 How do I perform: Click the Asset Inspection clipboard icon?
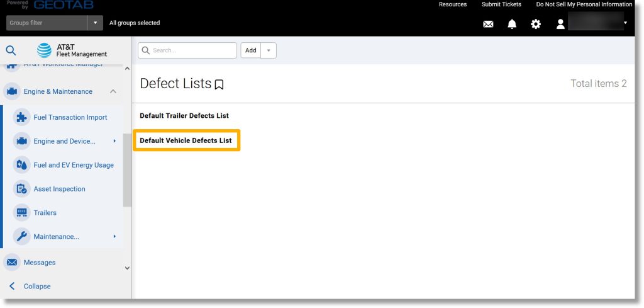coord(21,189)
